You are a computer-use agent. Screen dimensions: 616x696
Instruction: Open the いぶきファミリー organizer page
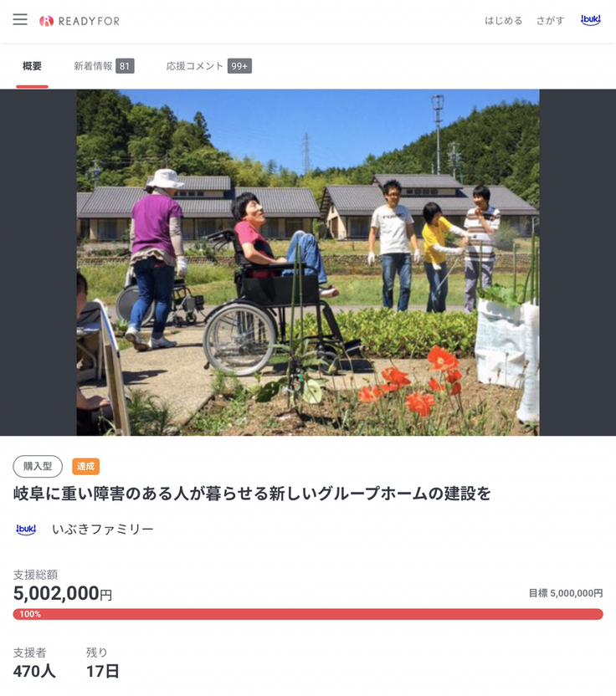[x=103, y=529]
